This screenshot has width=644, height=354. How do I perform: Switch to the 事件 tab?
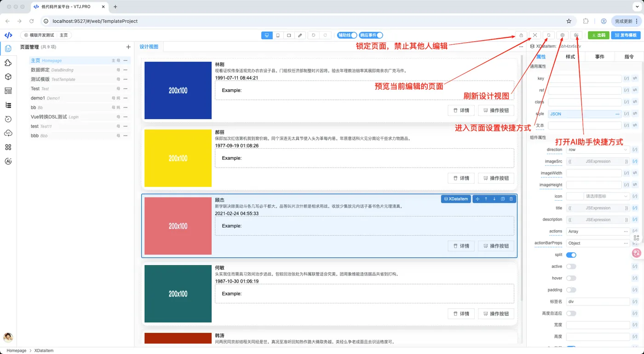click(599, 57)
